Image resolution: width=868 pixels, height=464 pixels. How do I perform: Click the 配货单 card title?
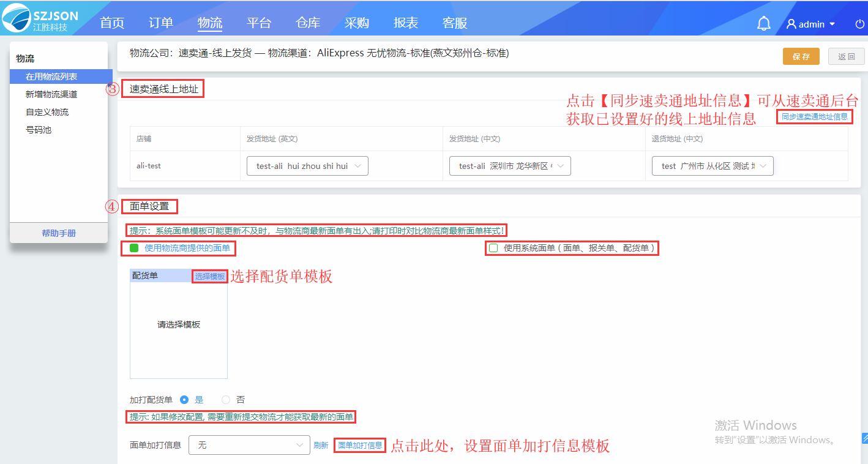click(145, 276)
